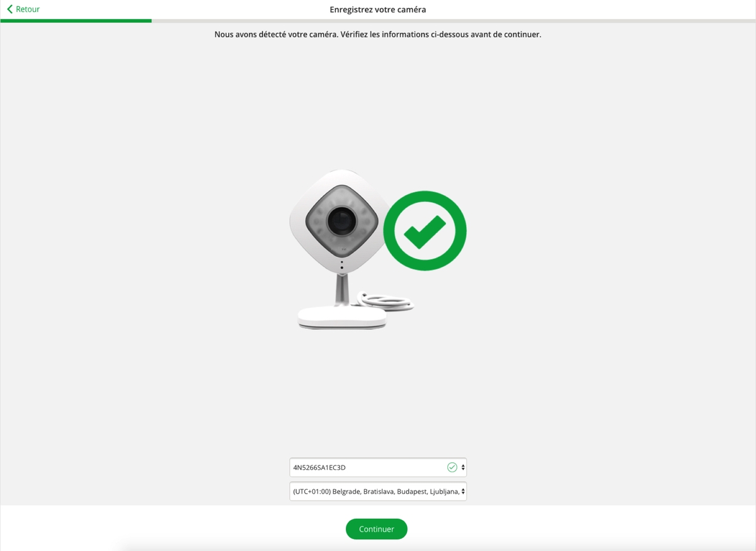
Task: Open the serial number 4N5266SA1EC3D dropdown
Action: 378,467
